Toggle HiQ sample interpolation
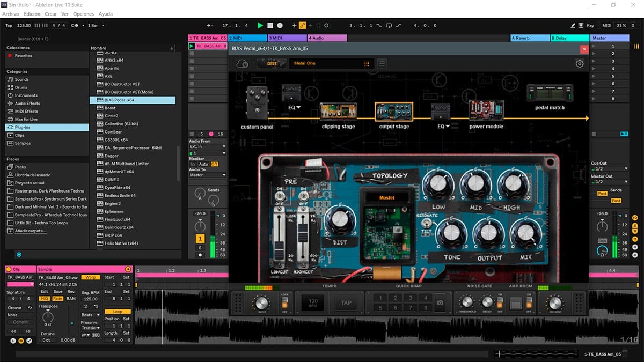 coord(45,299)
